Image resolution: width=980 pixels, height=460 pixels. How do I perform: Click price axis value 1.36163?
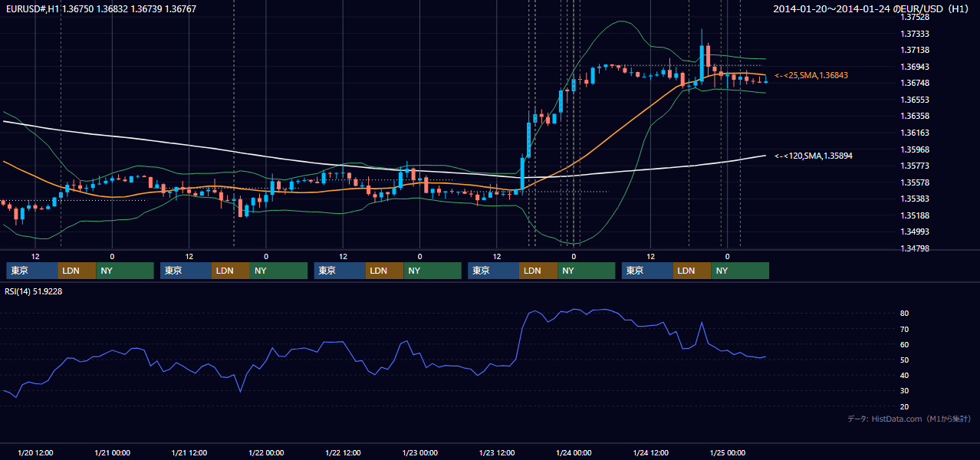coord(914,133)
